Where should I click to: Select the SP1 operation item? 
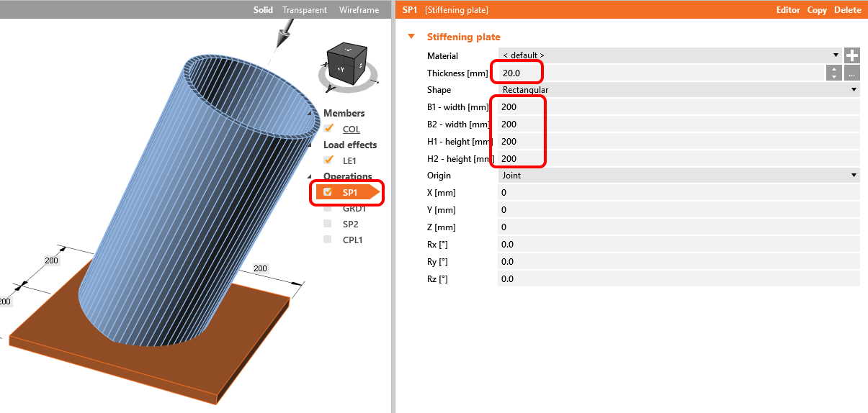pyautogui.click(x=350, y=192)
